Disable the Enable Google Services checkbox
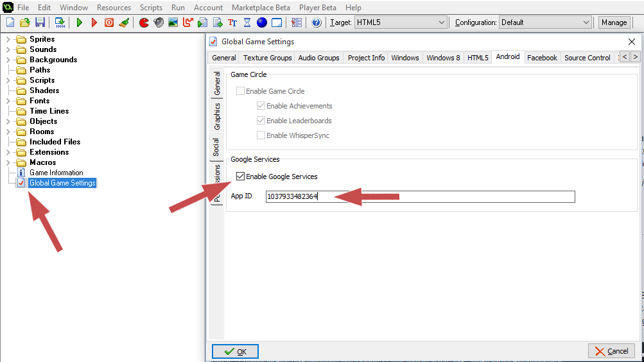Image resolution: width=644 pixels, height=362 pixels. 240,176
